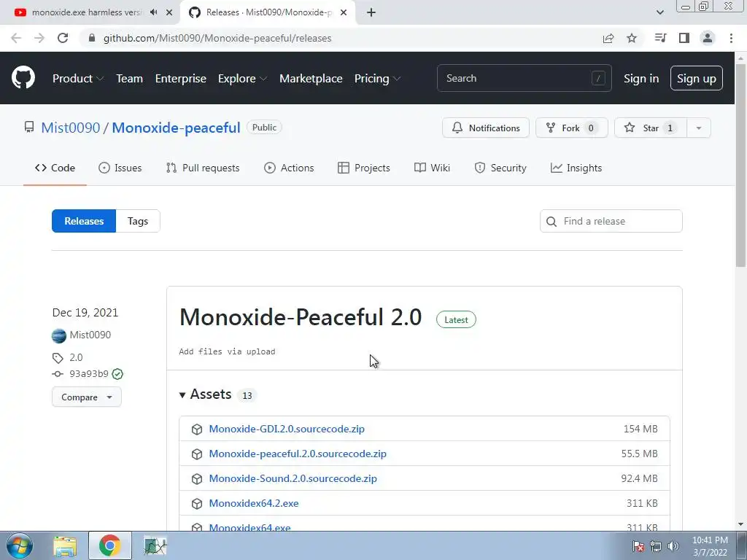The height and width of the screenshot is (560, 747).
Task: Open the Star lists dropdown arrow
Action: coord(699,128)
